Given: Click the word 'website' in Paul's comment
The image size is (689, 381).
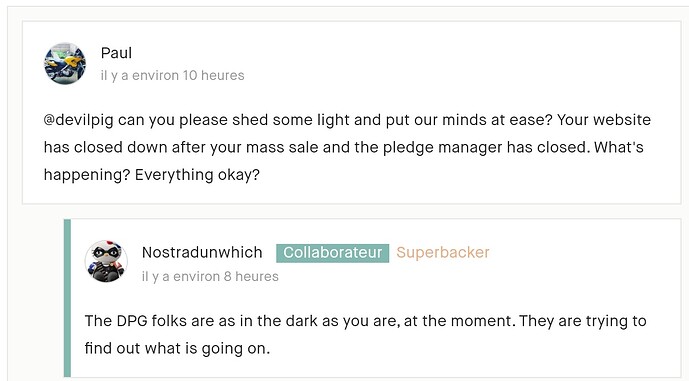Looking at the screenshot, I should pyautogui.click(x=622, y=120).
